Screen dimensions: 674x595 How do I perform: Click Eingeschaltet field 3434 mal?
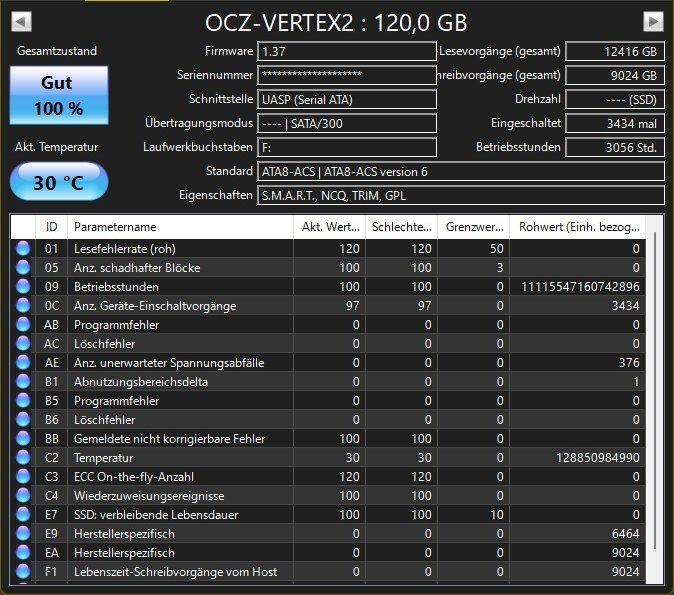615,123
